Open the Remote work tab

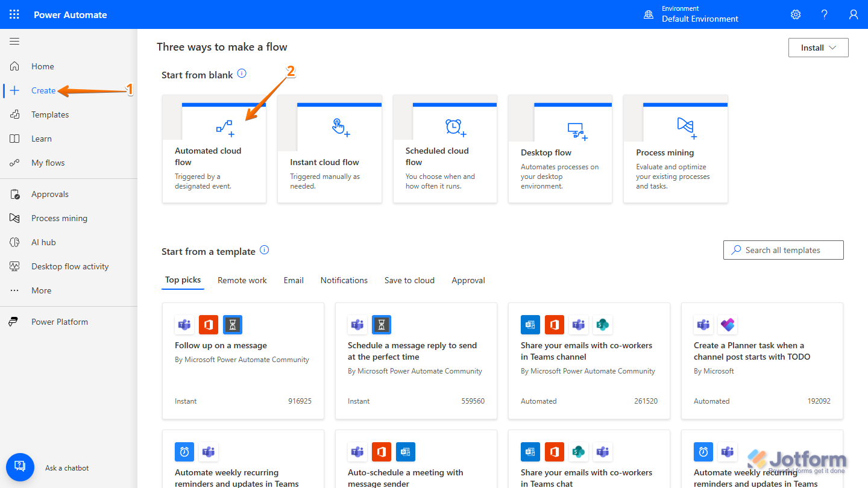[x=242, y=280]
